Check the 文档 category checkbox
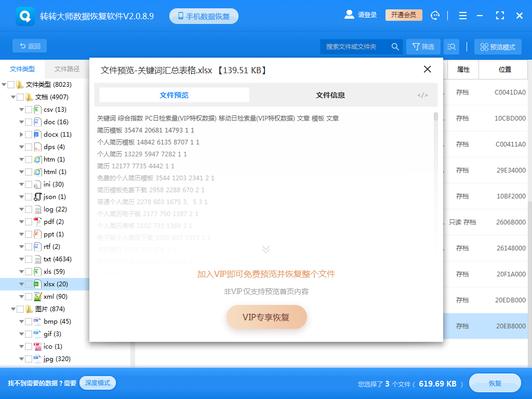This screenshot has width=532, height=399. [x=21, y=97]
